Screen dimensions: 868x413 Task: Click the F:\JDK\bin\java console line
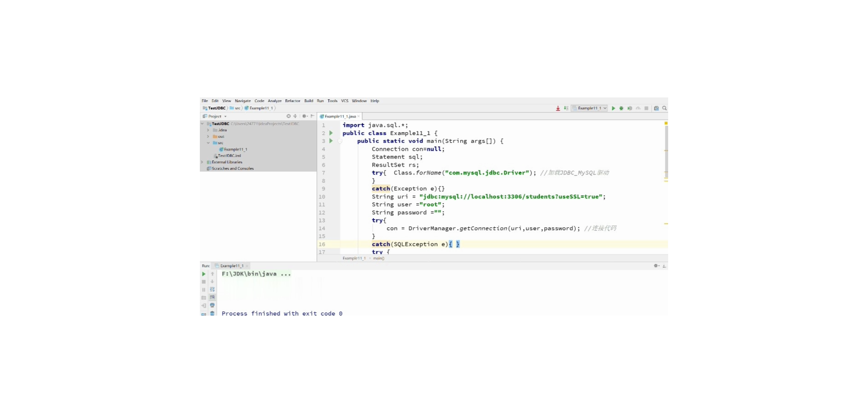(x=257, y=274)
